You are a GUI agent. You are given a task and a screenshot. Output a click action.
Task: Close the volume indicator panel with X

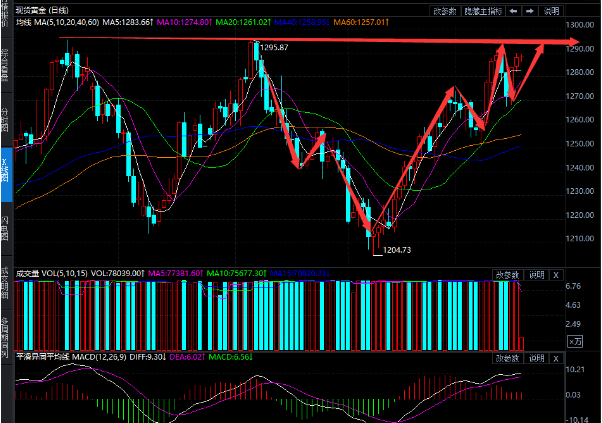557,274
